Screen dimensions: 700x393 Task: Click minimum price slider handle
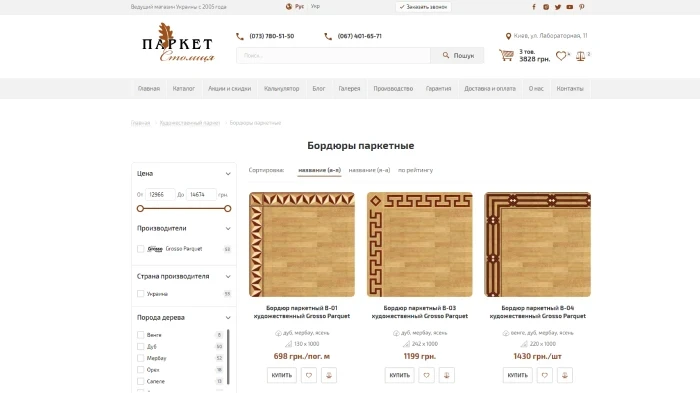[141, 209]
